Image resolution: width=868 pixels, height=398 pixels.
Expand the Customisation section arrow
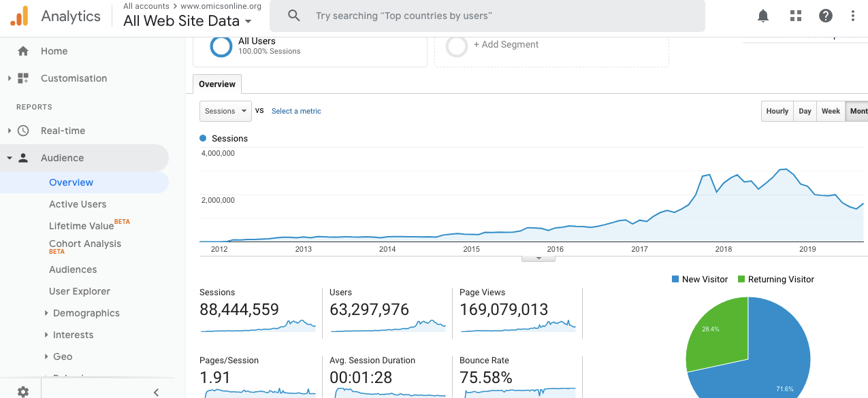click(10, 78)
